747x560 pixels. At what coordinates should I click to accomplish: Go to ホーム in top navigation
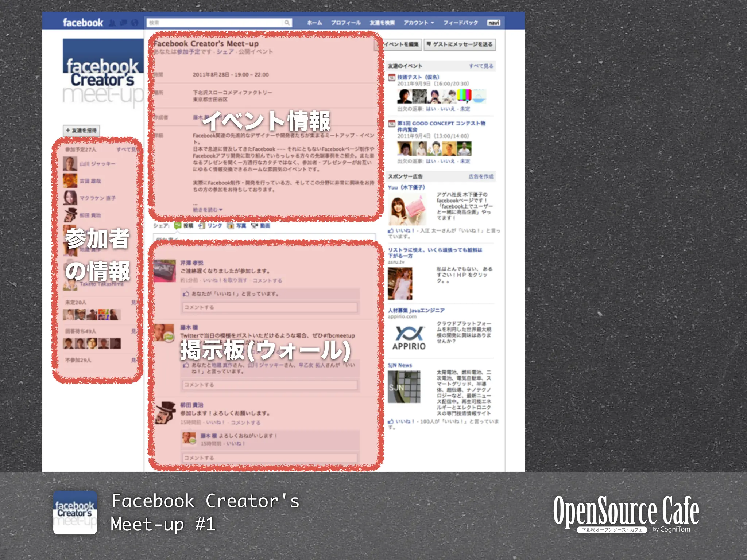(x=314, y=23)
